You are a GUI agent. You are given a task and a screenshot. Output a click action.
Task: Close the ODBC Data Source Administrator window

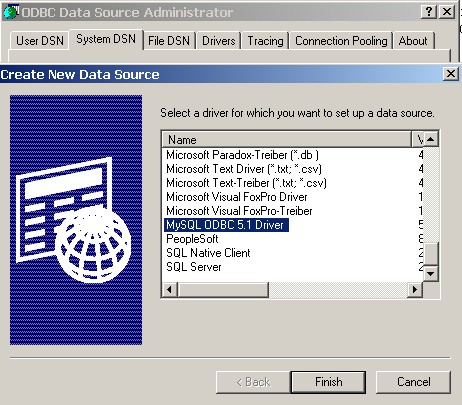point(447,12)
